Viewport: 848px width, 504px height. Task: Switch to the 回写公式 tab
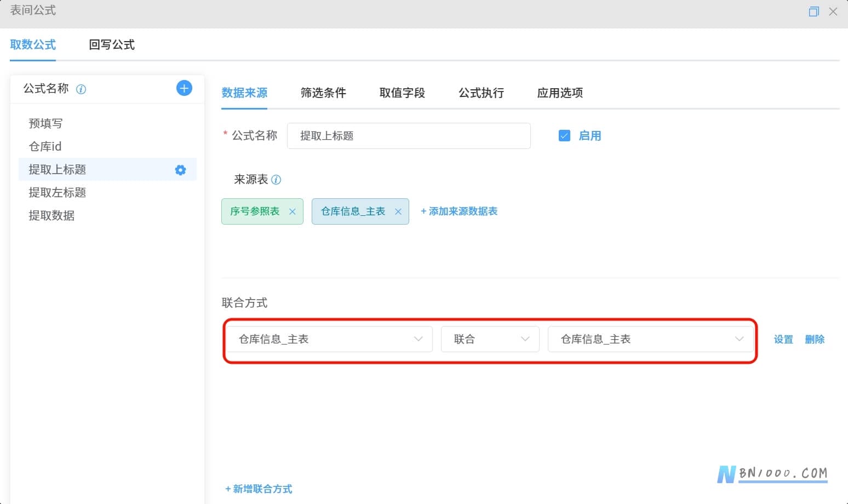point(112,45)
